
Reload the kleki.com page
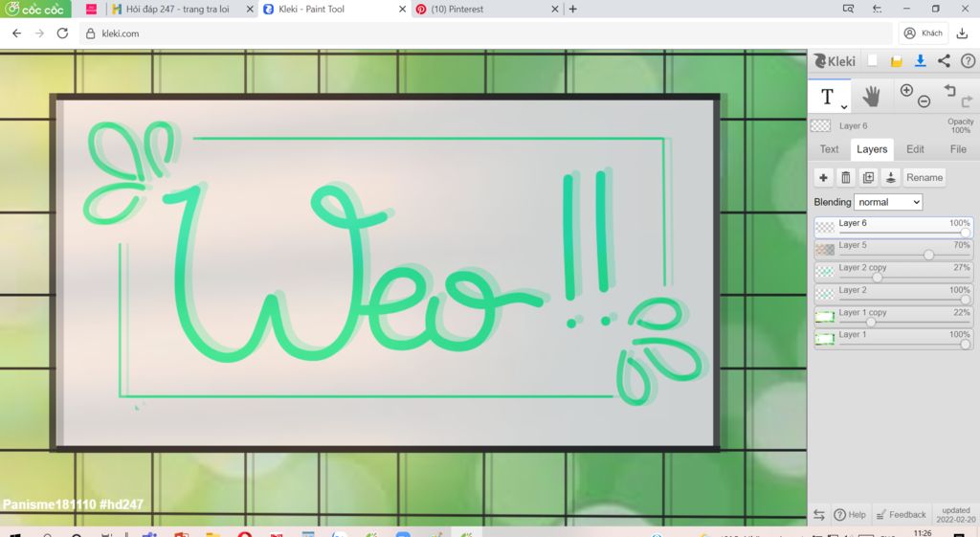62,34
